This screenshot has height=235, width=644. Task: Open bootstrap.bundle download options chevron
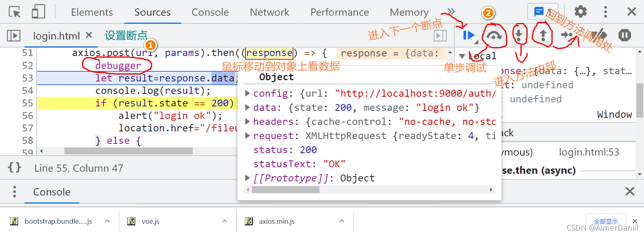(x=107, y=221)
